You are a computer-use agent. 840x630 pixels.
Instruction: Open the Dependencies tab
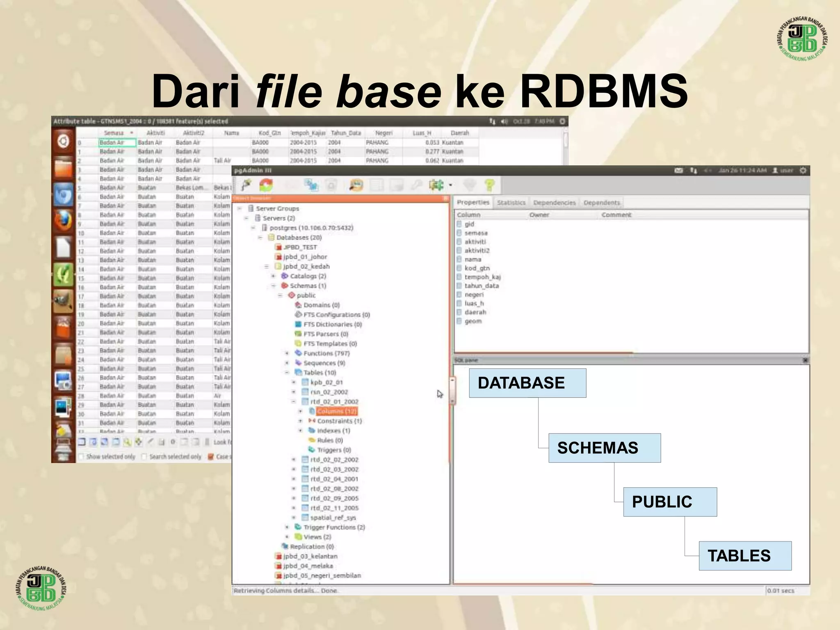click(554, 203)
